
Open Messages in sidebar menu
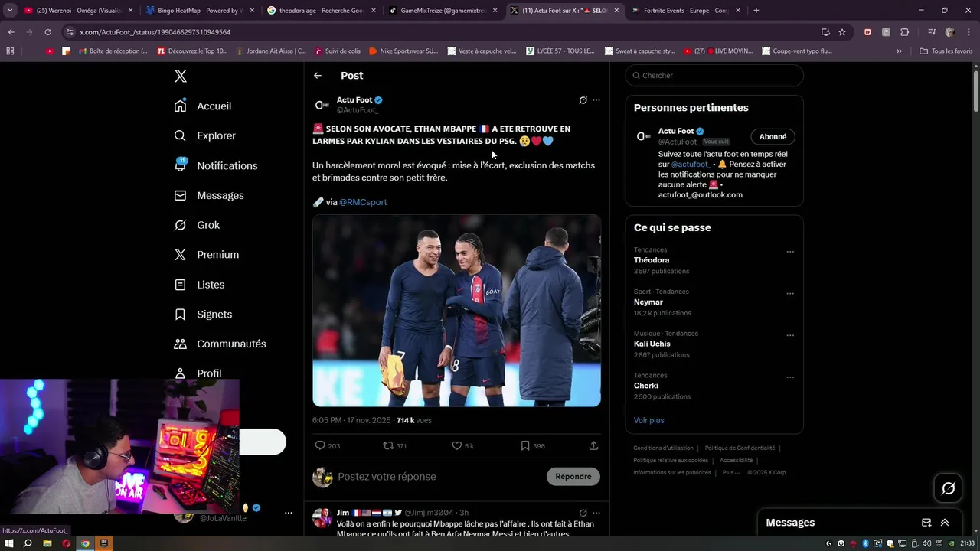click(x=209, y=195)
